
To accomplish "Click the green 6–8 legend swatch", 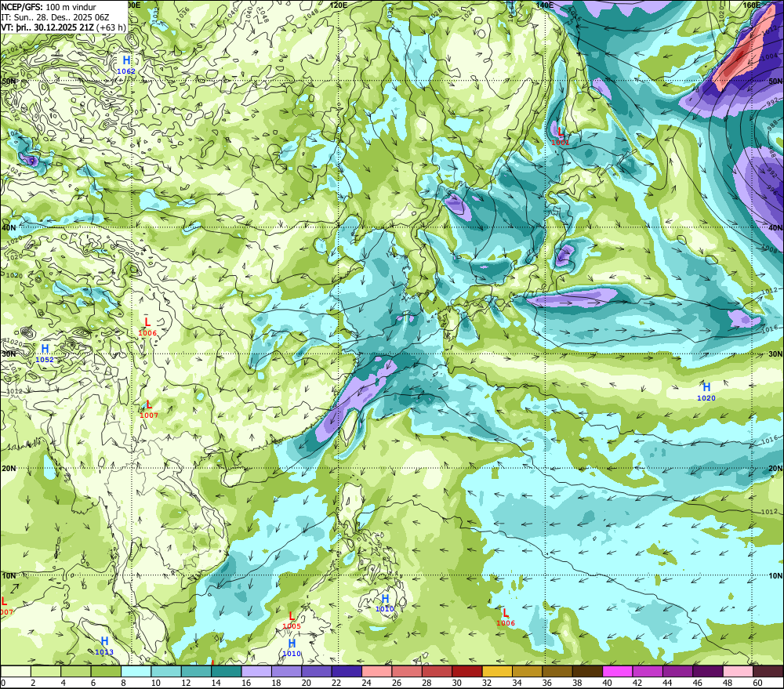I will [106, 671].
